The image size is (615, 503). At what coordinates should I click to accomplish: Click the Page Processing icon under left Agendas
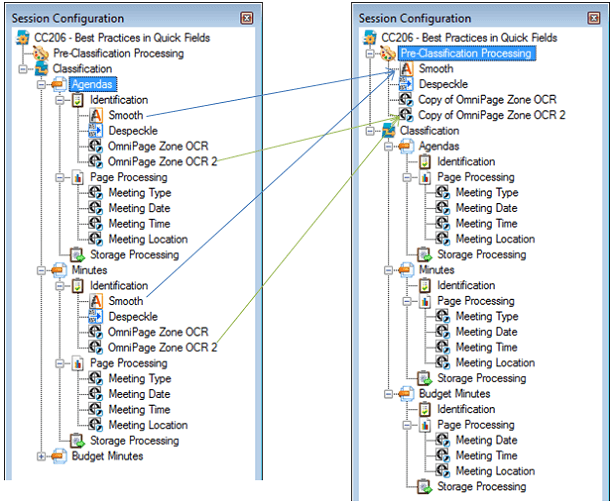(78, 177)
